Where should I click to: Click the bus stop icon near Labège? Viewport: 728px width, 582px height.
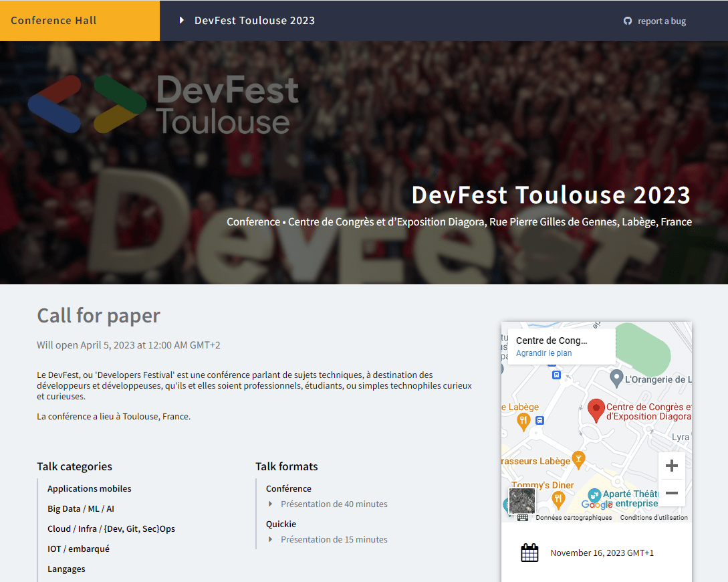[x=539, y=420]
